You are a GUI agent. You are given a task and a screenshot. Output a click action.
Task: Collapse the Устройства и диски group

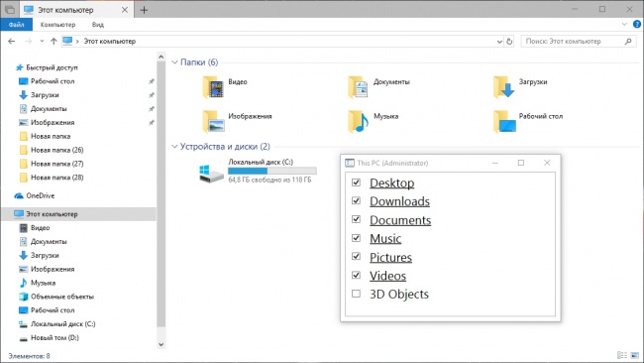(x=174, y=147)
